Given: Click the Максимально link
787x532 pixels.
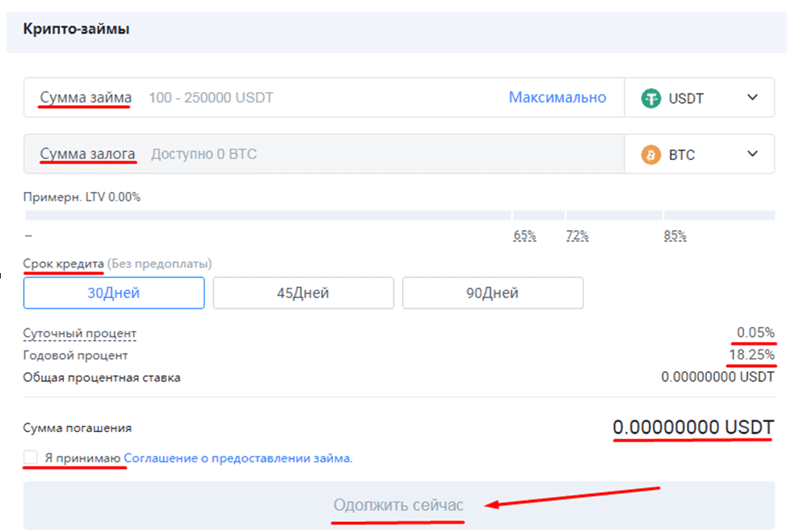Looking at the screenshot, I should point(557,98).
